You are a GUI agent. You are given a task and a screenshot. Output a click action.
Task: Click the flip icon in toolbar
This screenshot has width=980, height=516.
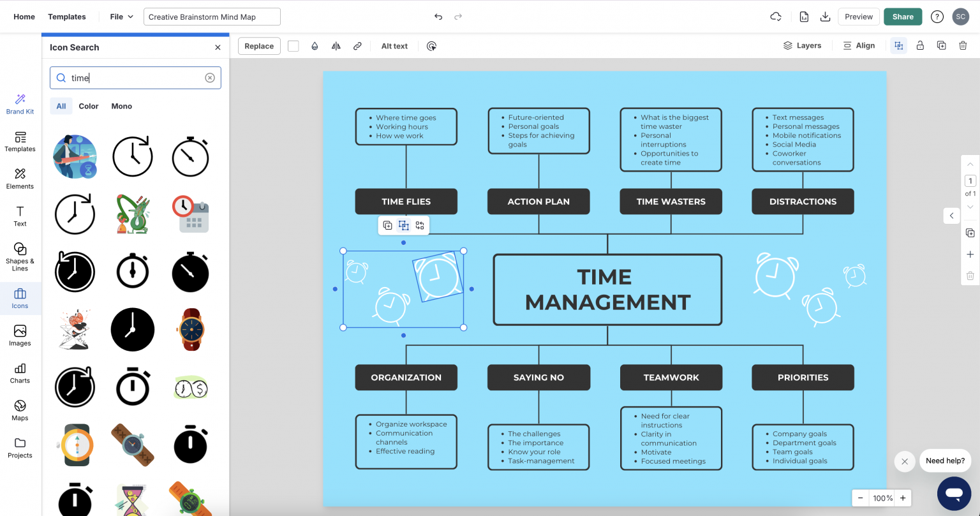(336, 46)
